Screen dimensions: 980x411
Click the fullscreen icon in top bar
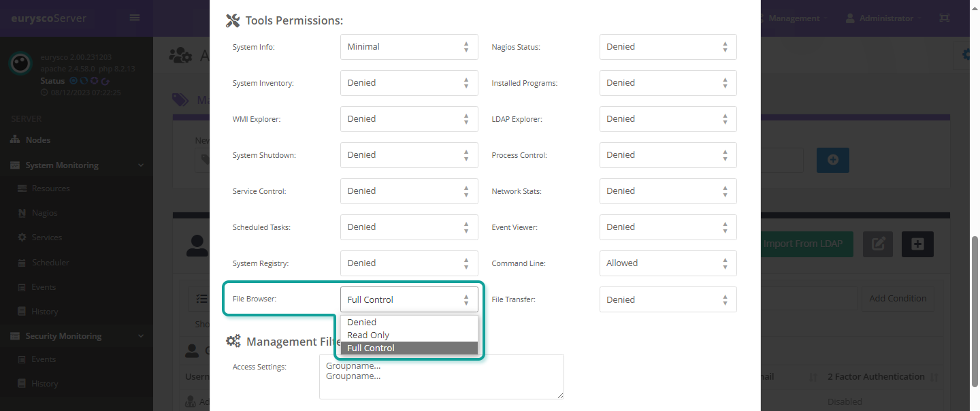(944, 18)
